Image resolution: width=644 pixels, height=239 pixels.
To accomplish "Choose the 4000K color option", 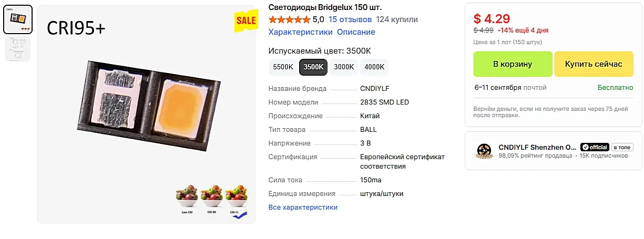I will 374,67.
